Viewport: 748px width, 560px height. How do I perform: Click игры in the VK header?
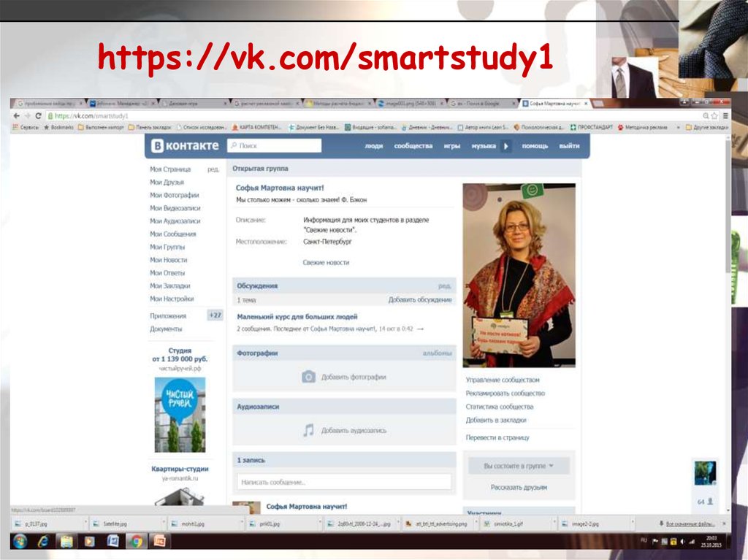point(451,146)
